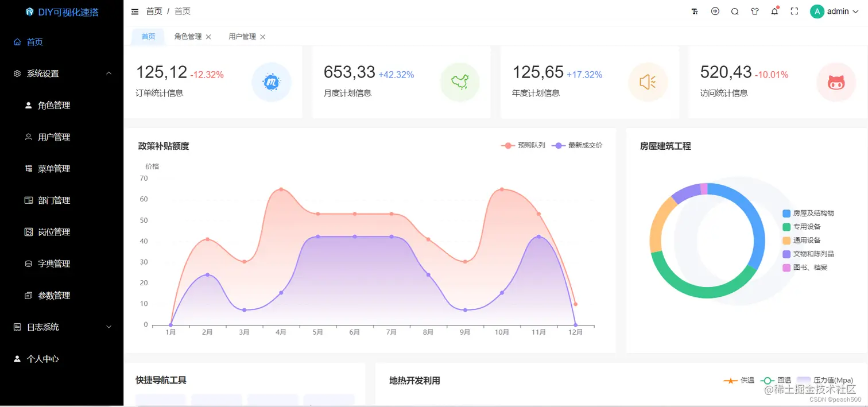The width and height of the screenshot is (868, 407).
Task: Click the 125,12 order statistic value
Action: [161, 72]
